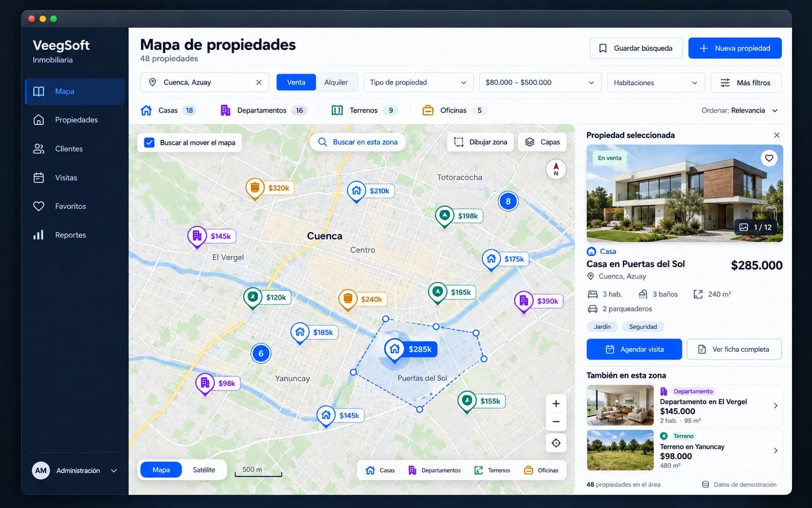Go to Clientes in the sidebar
The width and height of the screenshot is (812, 508).
coord(75,149)
